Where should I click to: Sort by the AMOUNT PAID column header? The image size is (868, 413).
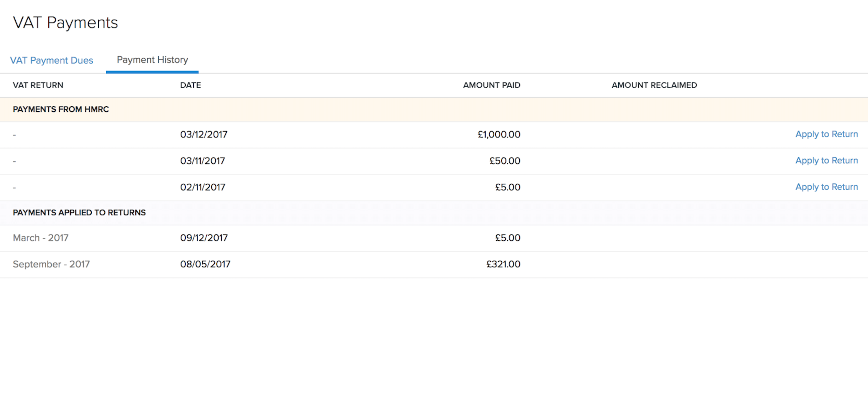tap(491, 85)
